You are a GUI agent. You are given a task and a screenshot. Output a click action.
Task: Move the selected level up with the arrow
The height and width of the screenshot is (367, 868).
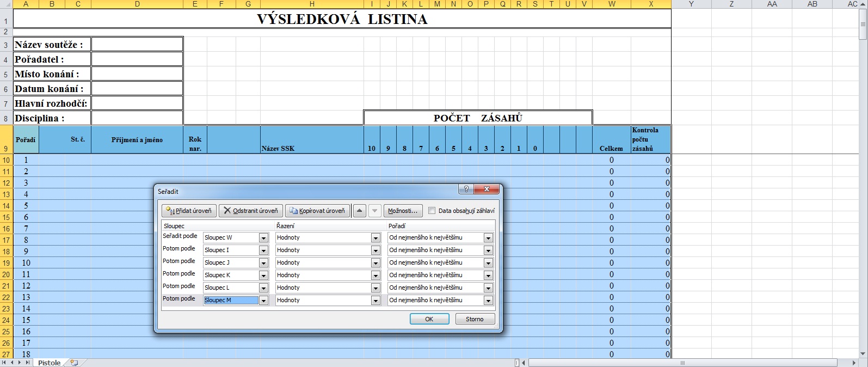(359, 211)
